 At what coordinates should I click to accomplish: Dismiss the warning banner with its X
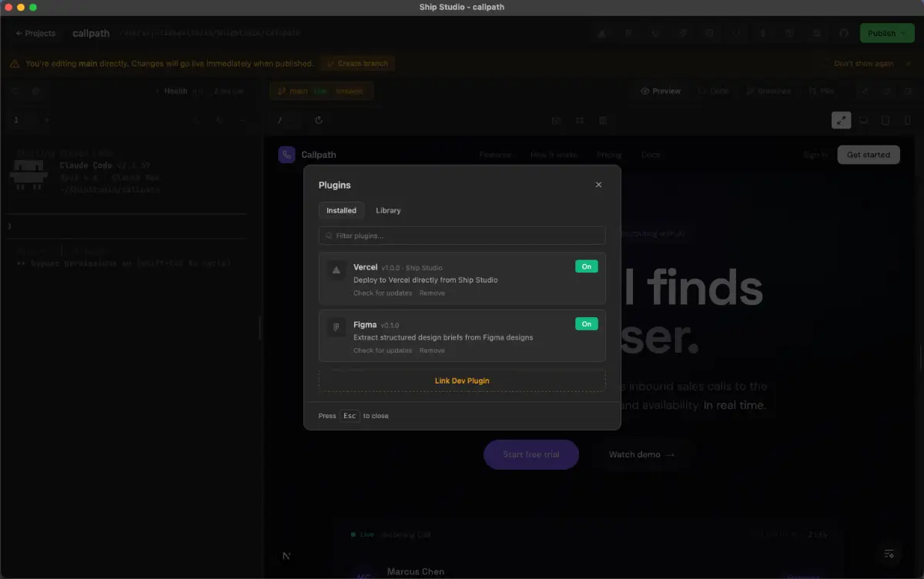click(909, 63)
